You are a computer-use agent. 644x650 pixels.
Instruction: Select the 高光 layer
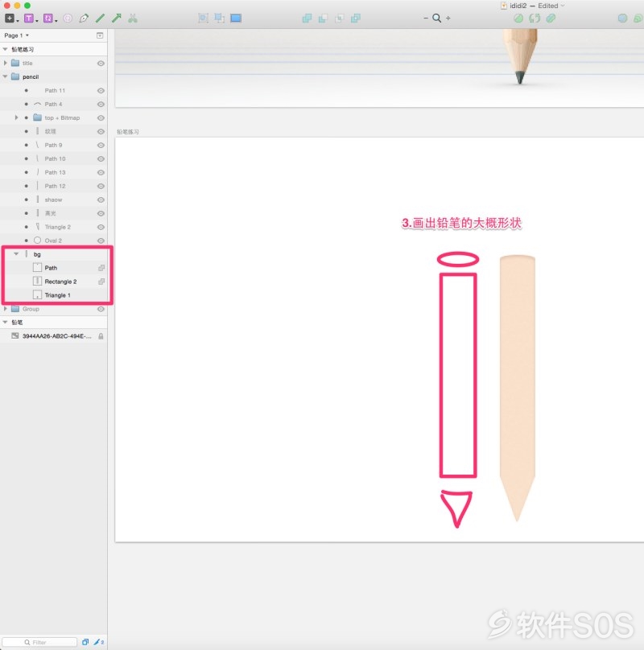54,214
